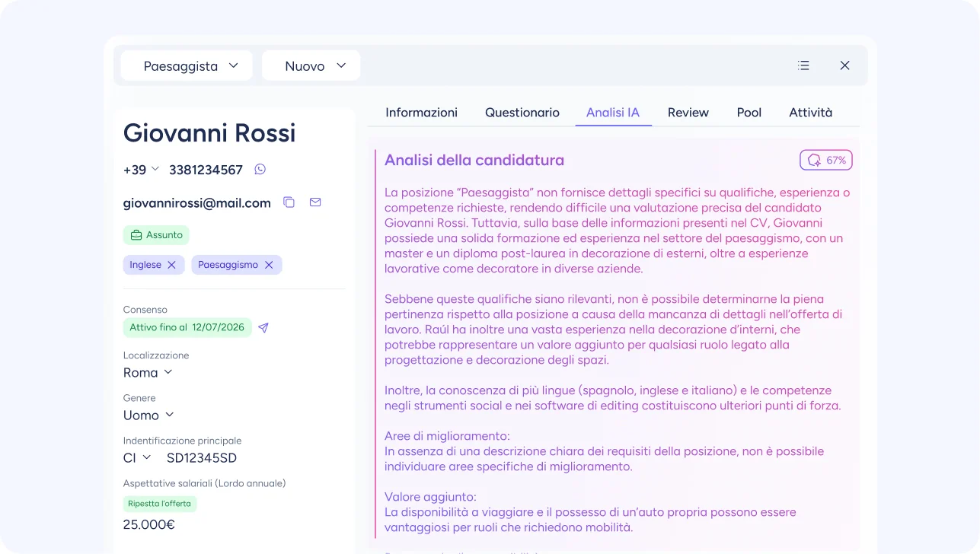The image size is (980, 554).
Task: Open the Nuovo status dropdown
Action: [x=311, y=66]
